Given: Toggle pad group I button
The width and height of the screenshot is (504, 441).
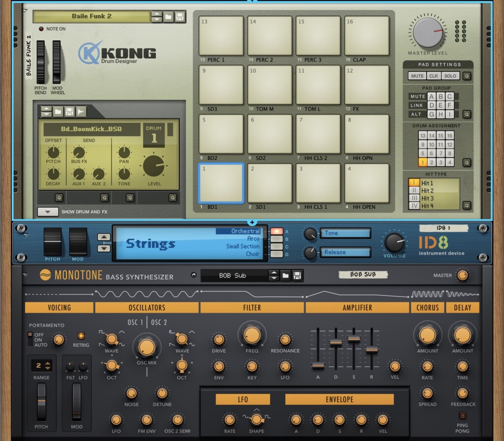Looking at the screenshot, I should tap(449, 114).
